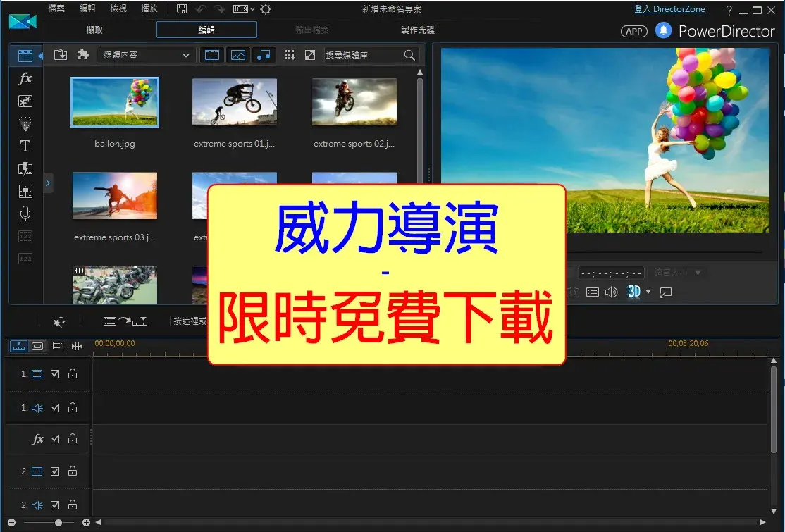Click the timeline view icon
Viewport: 785px width, 532px height.
tap(18, 346)
